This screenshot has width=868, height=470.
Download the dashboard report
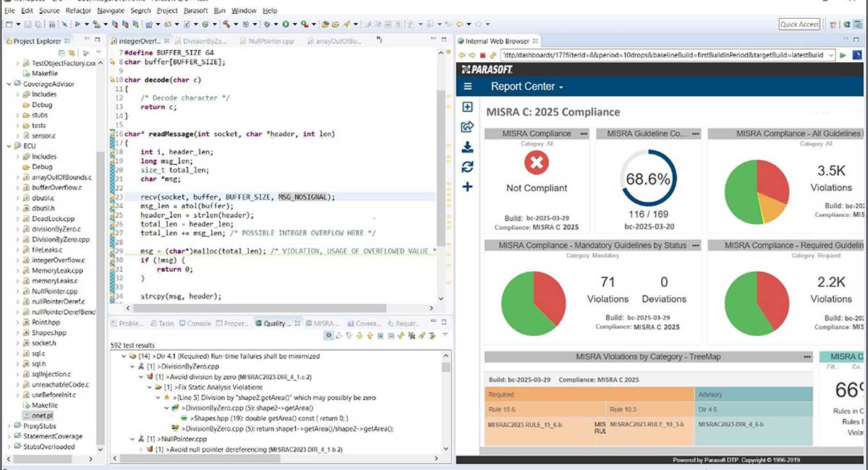point(467,146)
